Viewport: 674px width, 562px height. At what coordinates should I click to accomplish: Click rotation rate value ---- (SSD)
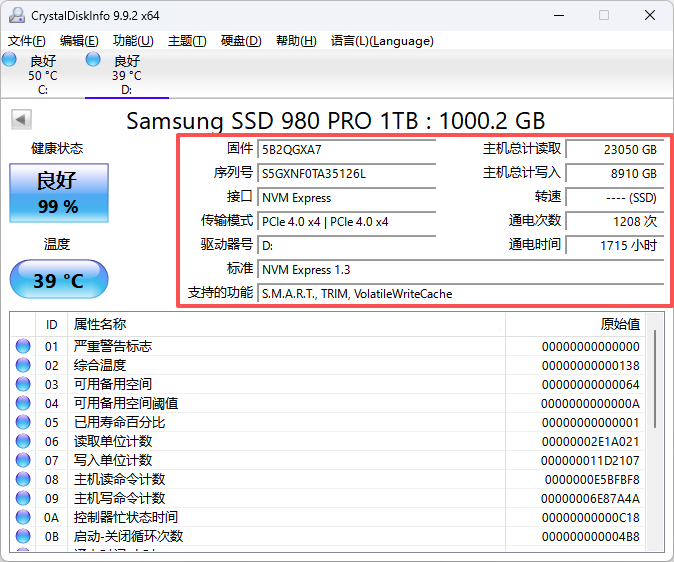(615, 198)
